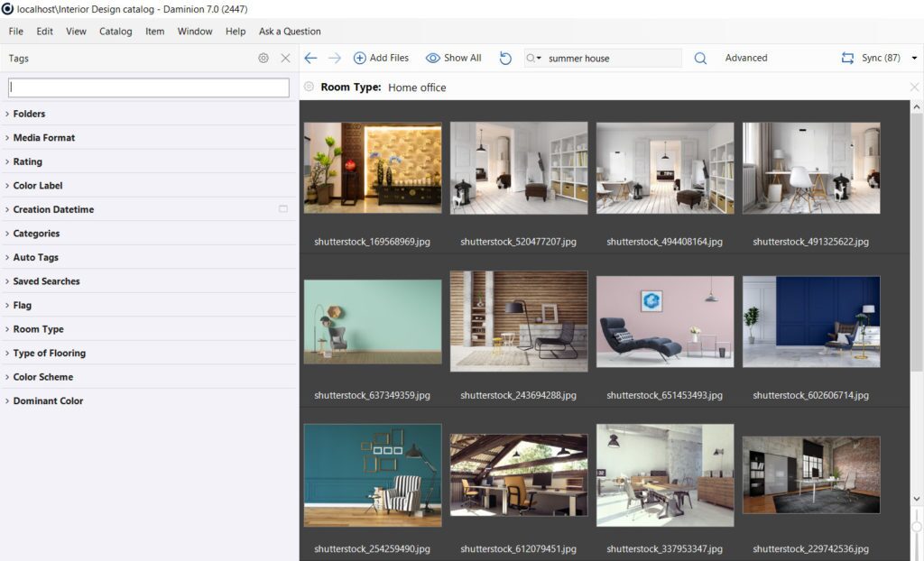Open the Room Type filter gear icon
This screenshot has height=561, width=924.
[310, 87]
